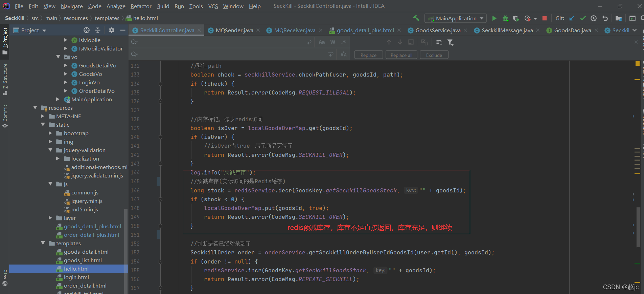This screenshot has width=644, height=294.
Task: Expand the GoodsDetailVo class node
Action: (66, 65)
